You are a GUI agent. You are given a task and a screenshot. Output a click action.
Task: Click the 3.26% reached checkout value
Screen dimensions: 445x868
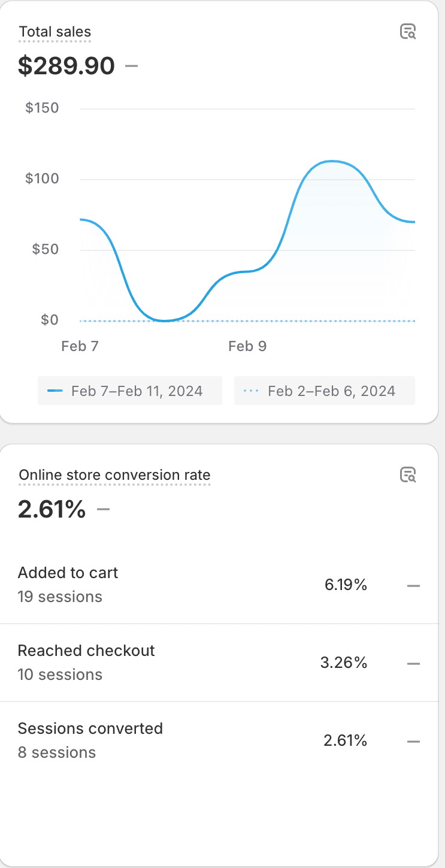tap(344, 663)
